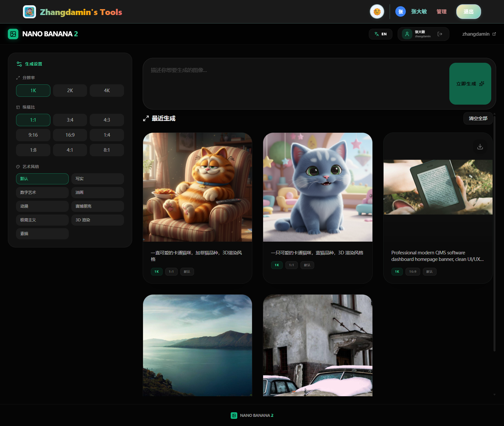
Task: Select the 写实 art style
Action: pyautogui.click(x=98, y=179)
